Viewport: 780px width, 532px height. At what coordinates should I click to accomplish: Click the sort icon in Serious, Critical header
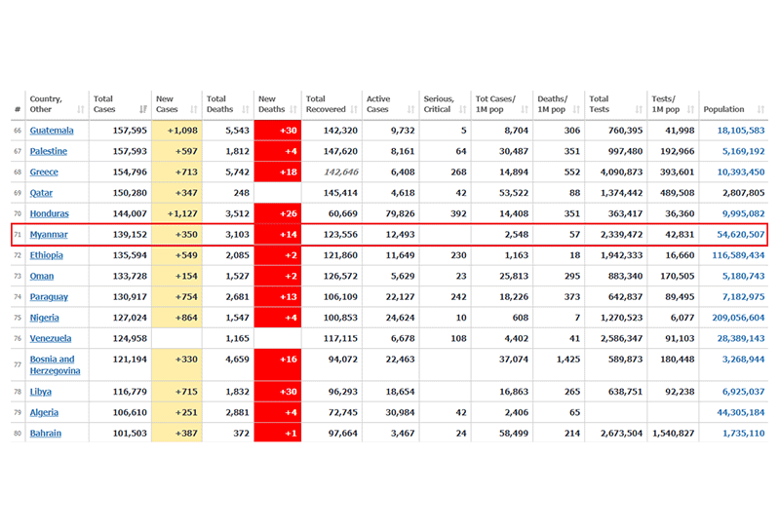[464, 109]
